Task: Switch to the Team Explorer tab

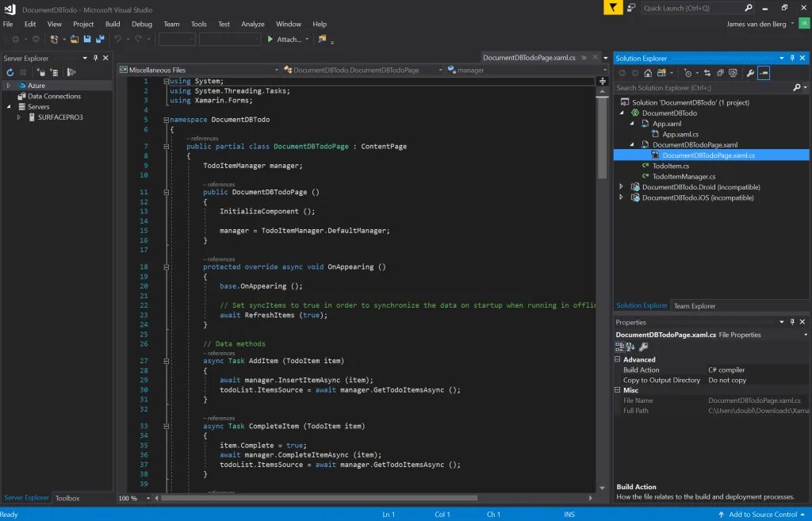Action: coord(695,306)
